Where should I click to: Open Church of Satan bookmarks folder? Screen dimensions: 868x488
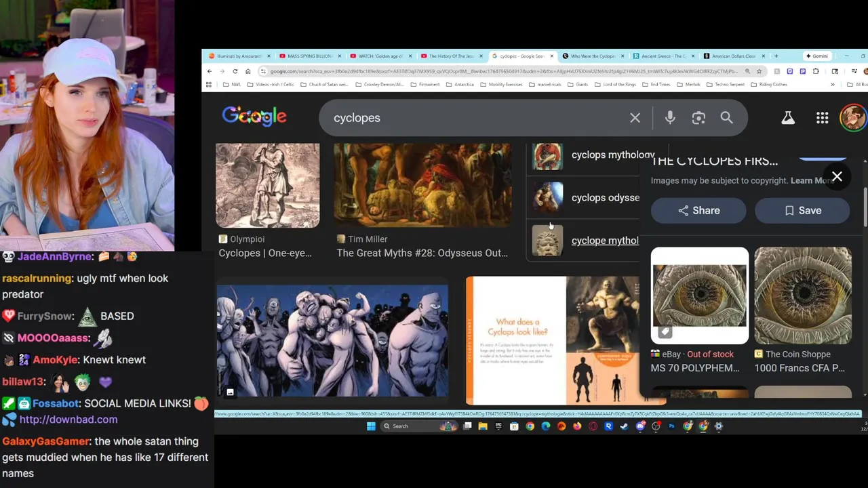324,85
